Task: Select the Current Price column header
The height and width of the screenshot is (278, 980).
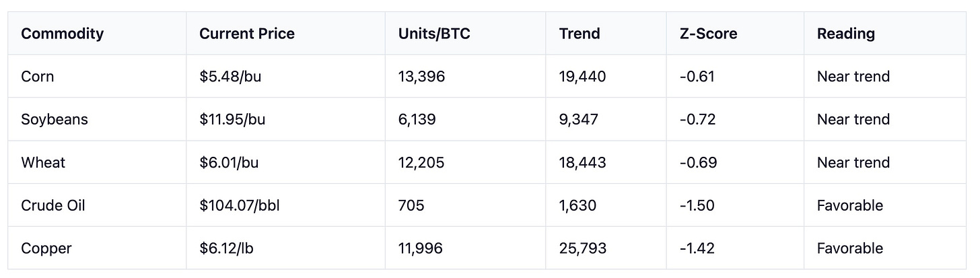Action: 247,34
